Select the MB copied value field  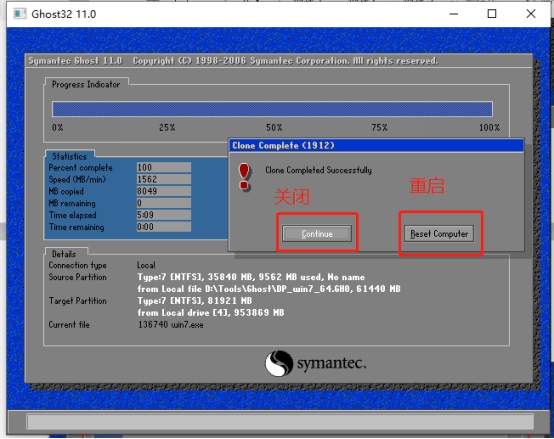pyautogui.click(x=164, y=191)
